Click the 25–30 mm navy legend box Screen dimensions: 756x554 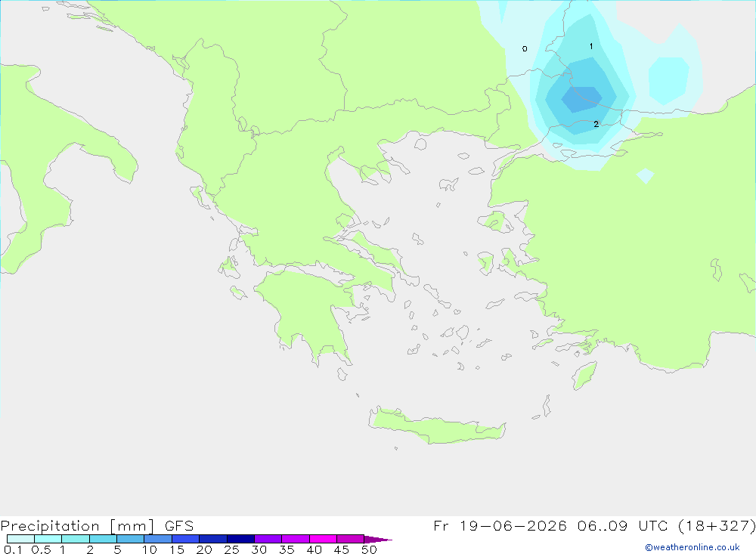(240, 539)
